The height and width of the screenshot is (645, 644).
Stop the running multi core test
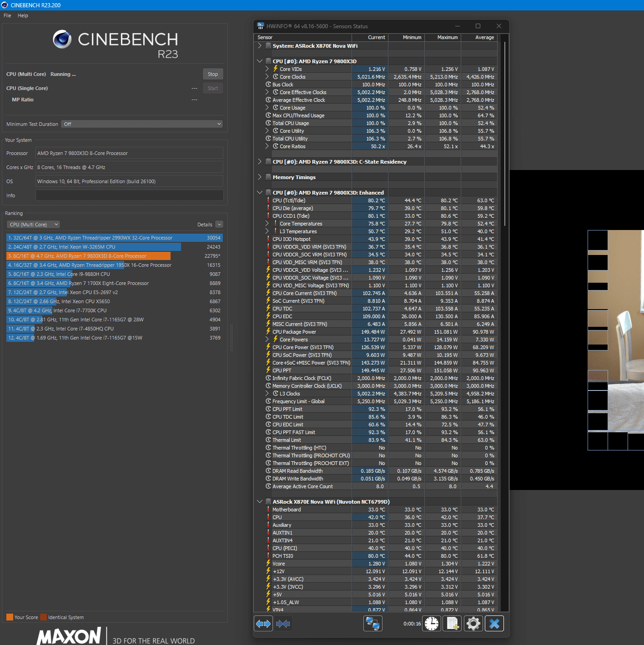[x=213, y=74]
